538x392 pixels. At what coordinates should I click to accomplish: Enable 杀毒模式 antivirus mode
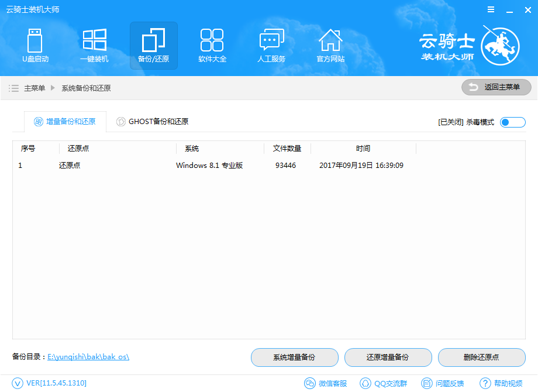tap(512, 122)
